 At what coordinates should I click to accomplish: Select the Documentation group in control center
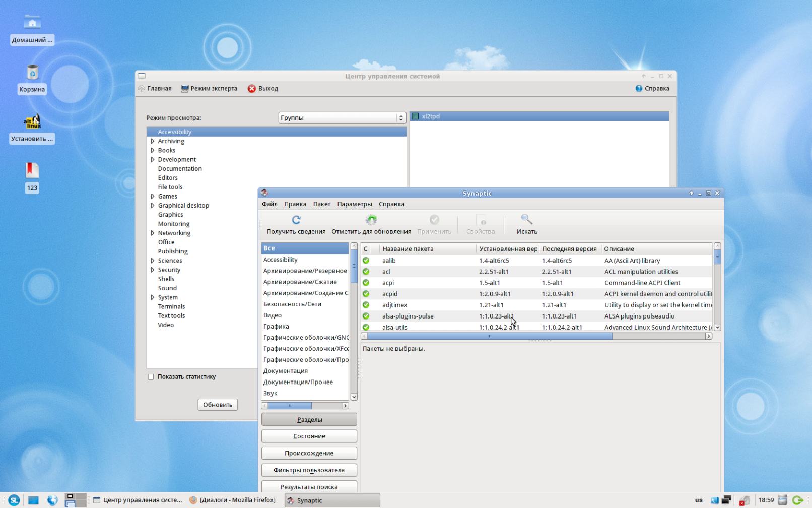(x=180, y=169)
